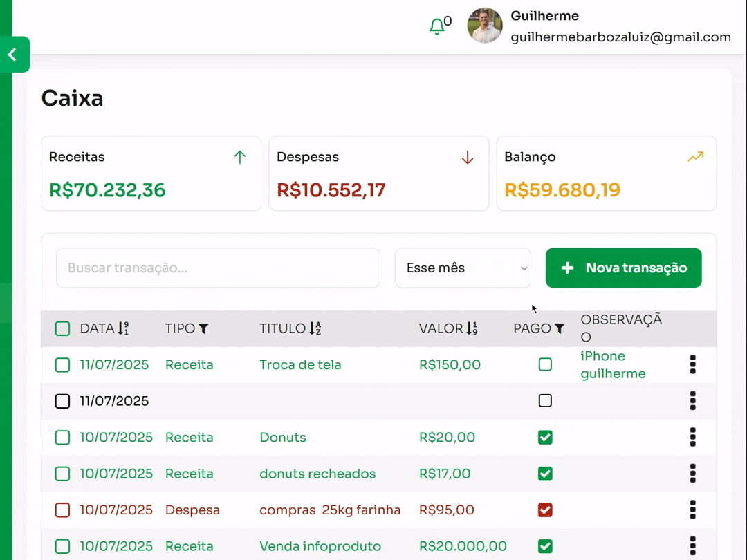Sort by VALOR numeric icon
The height and width of the screenshot is (560, 747).
click(472, 328)
